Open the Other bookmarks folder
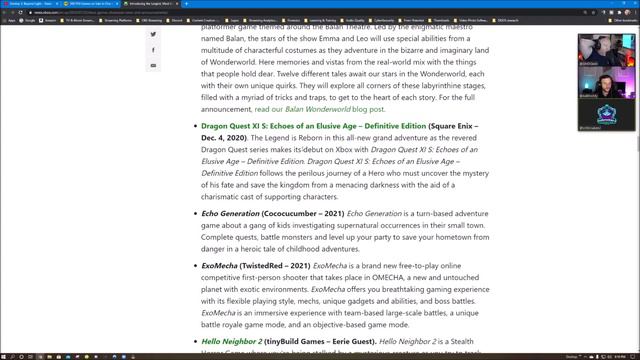This screenshot has height=360, width=640. tap(622, 20)
